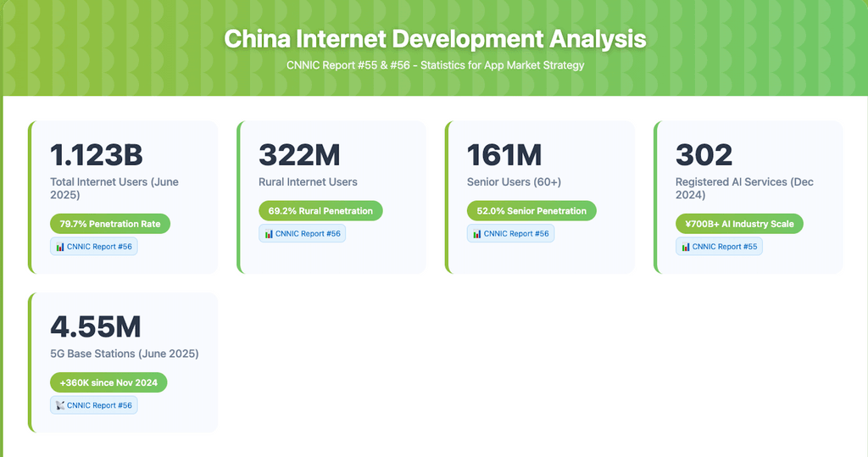Click the Senior Users (60+) label
This screenshot has height=457, width=868.
tap(515, 182)
